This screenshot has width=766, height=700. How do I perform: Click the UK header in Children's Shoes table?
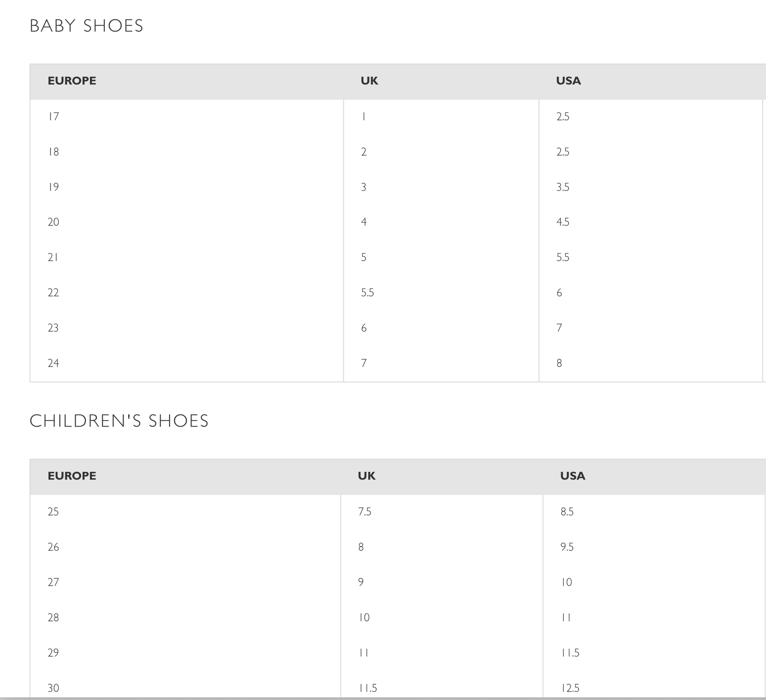(x=366, y=476)
